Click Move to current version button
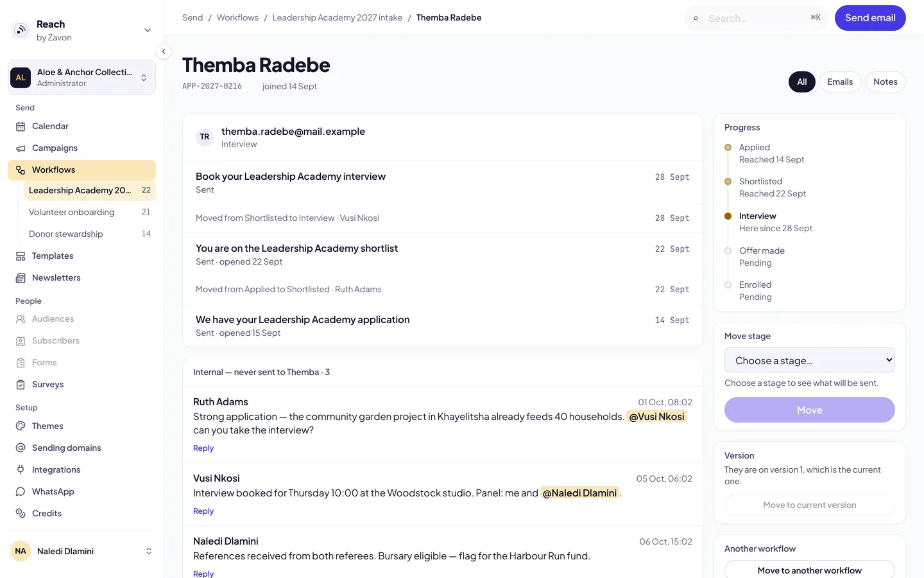Image resolution: width=924 pixels, height=578 pixels. 810,505
